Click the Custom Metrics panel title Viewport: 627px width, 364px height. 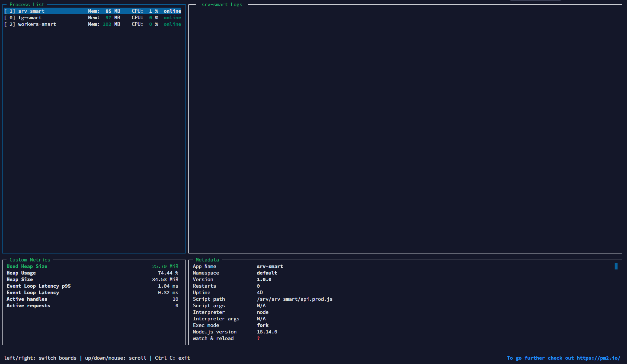(30, 260)
